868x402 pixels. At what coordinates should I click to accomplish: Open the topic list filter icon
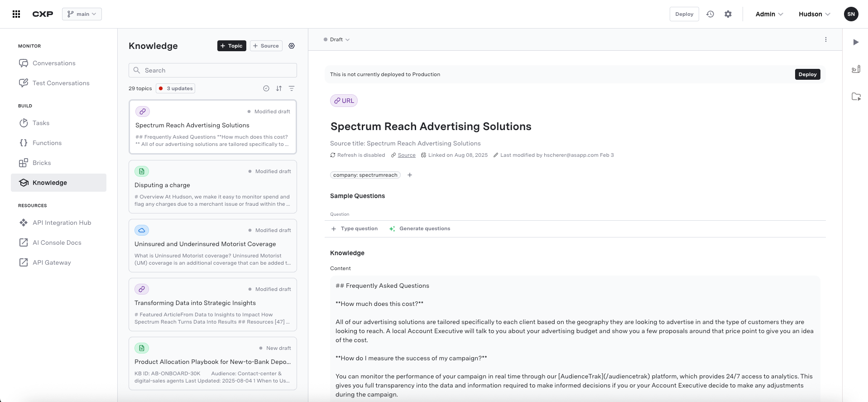tap(292, 88)
